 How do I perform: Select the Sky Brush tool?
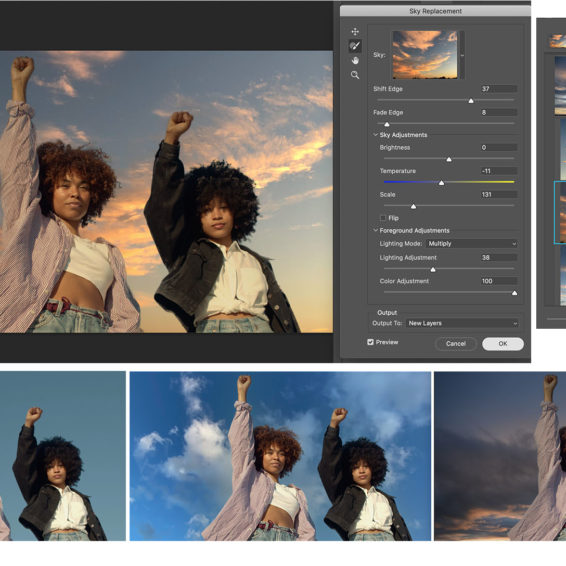pyautogui.click(x=355, y=46)
